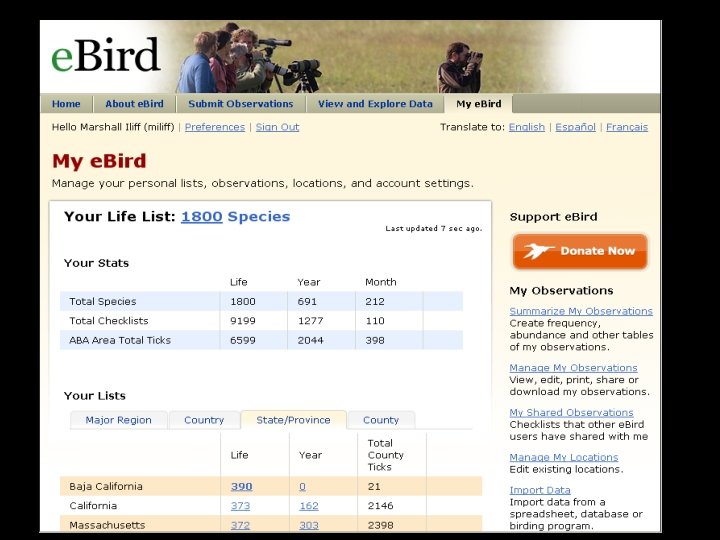This screenshot has width=720, height=540.
Task: Click the Last updated timestamp text
Action: 433,228
